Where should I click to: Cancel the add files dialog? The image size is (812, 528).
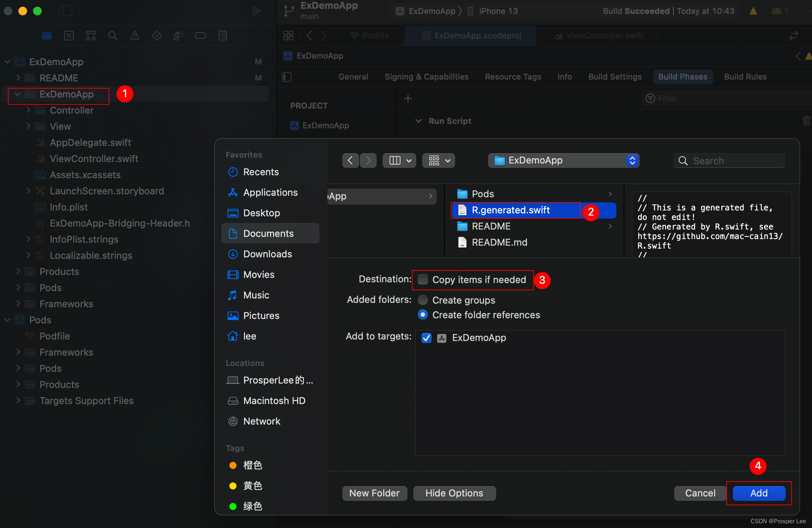pos(700,493)
